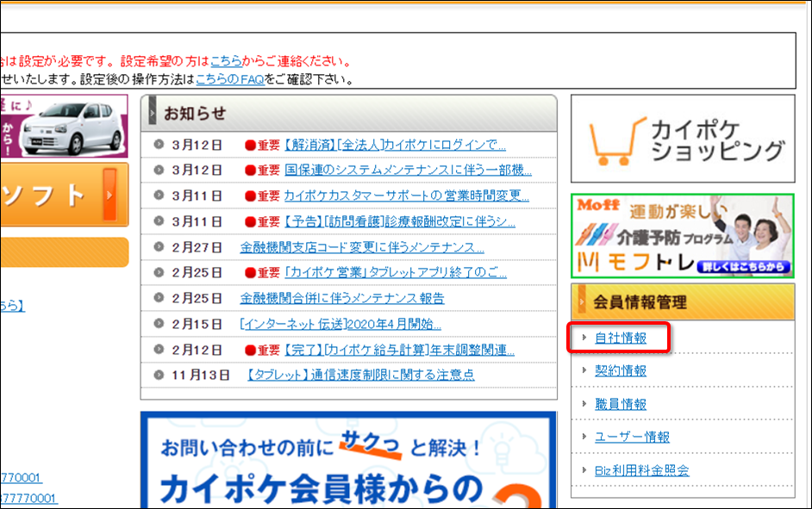Image resolution: width=812 pixels, height=509 pixels.
Task: Click the arrow icon before Biz利用料金照会
Action: 584,470
